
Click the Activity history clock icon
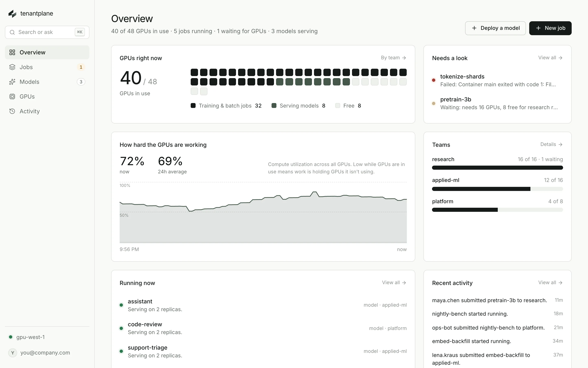(12, 111)
